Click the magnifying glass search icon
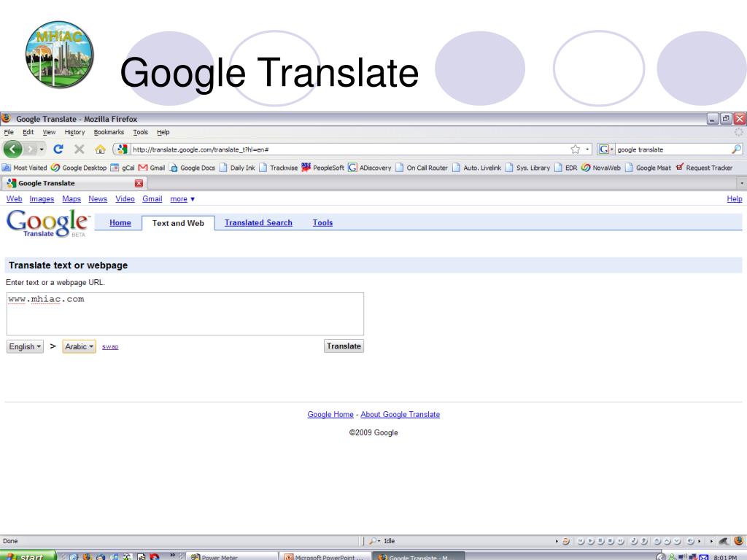747x560 pixels. click(x=737, y=149)
